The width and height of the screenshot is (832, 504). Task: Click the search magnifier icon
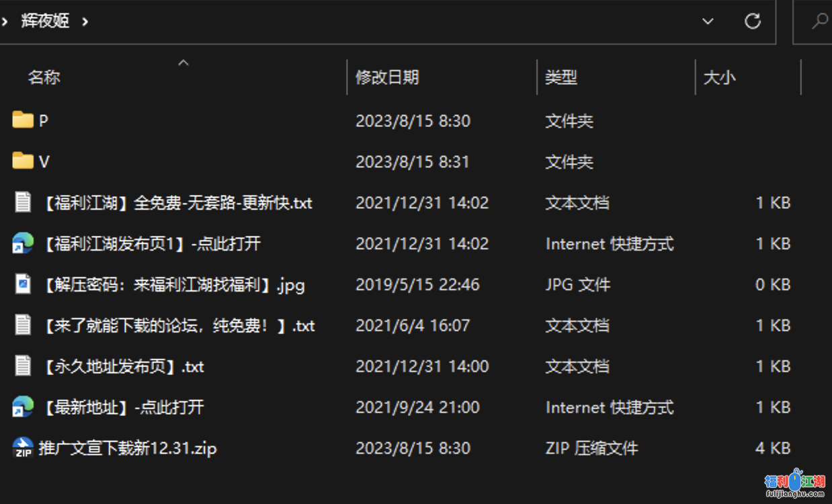[x=819, y=21]
